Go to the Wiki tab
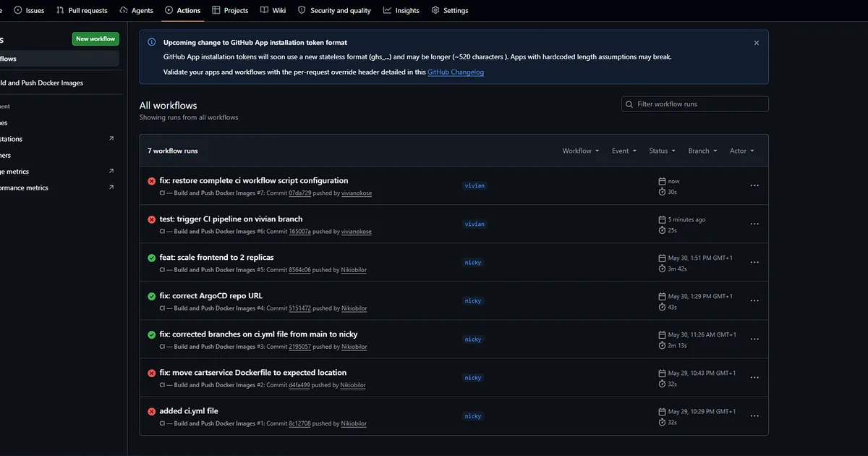This screenshot has height=456, width=868. pyautogui.click(x=273, y=10)
